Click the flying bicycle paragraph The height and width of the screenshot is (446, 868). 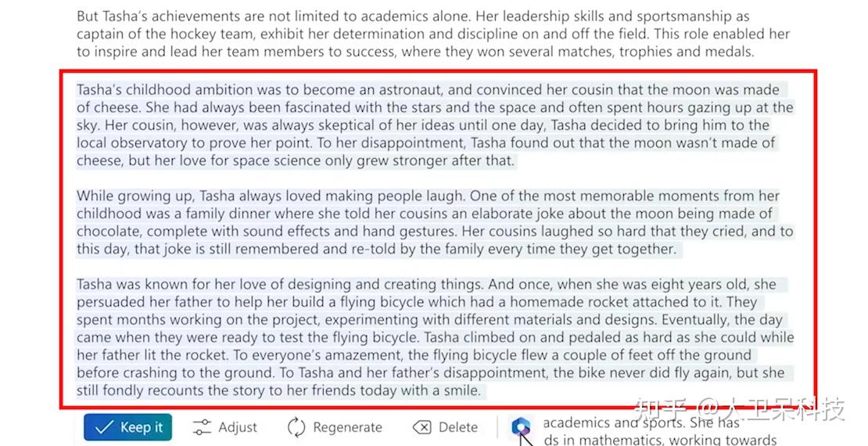[435, 337]
